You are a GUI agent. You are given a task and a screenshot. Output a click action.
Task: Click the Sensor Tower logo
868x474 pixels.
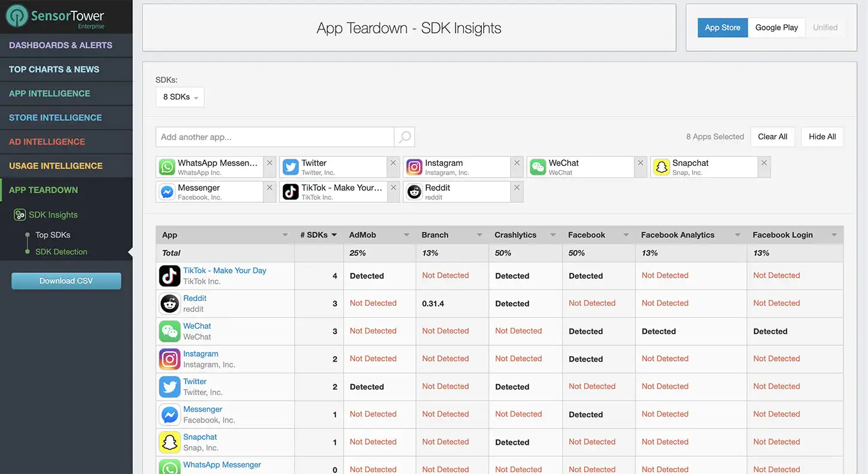[55, 16]
